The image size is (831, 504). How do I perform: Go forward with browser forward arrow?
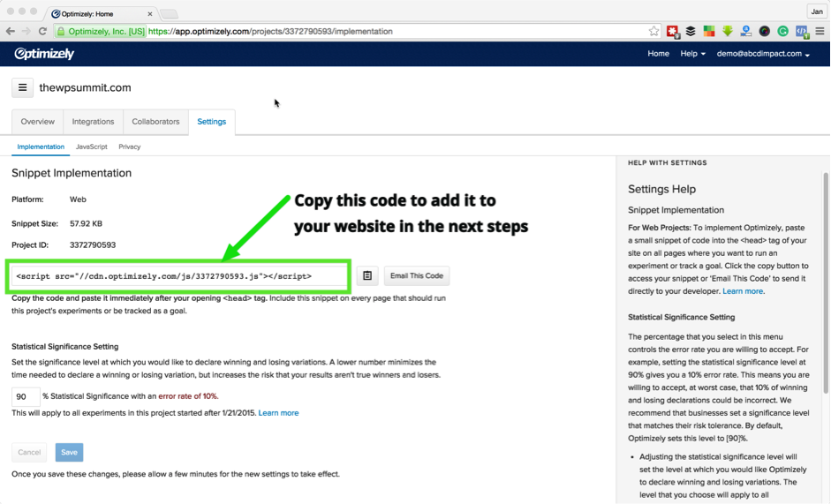point(26,31)
